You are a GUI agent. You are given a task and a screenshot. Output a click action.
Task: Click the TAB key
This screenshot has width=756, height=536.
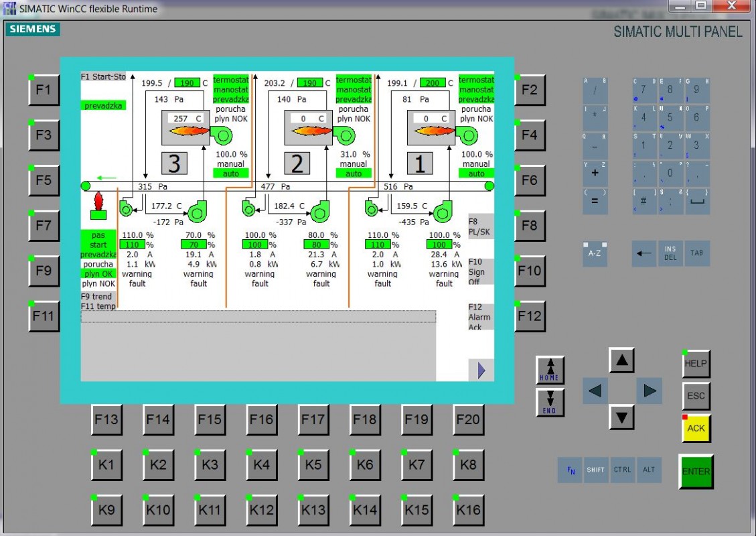pos(696,253)
